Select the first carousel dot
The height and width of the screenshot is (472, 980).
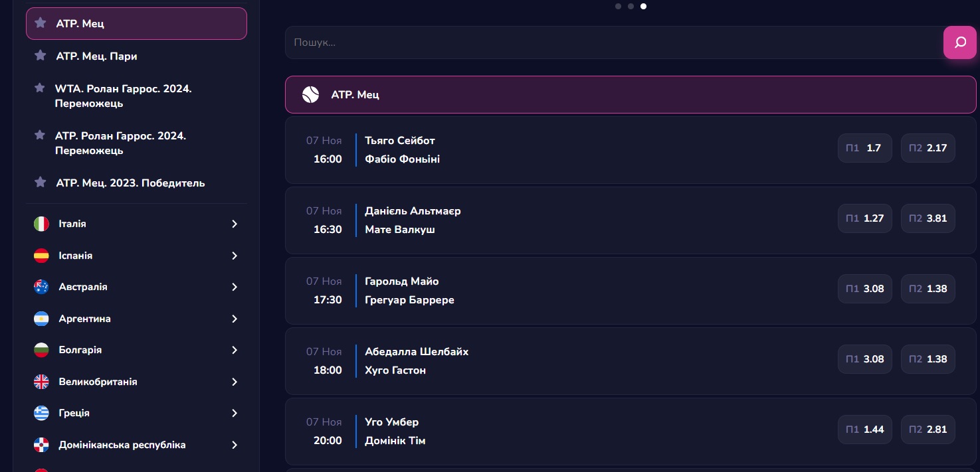tap(619, 6)
